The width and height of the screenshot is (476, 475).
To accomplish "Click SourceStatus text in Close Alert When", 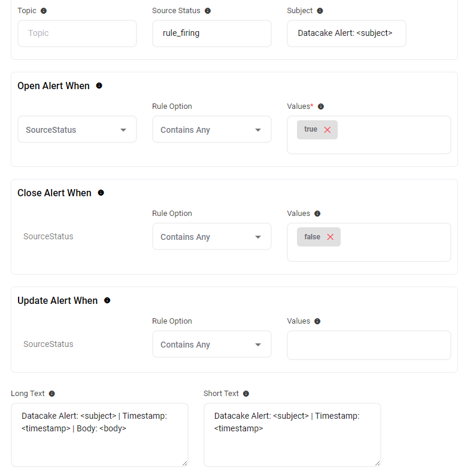I will 48,236.
